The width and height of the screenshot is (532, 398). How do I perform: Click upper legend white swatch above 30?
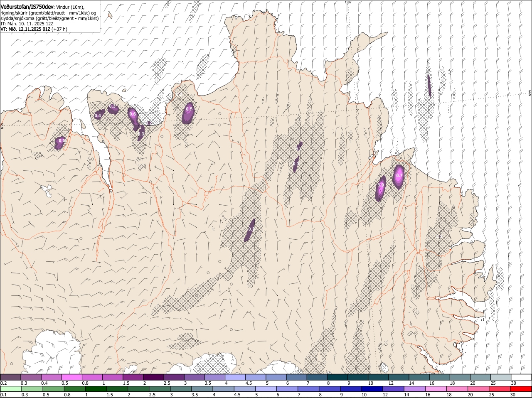pyautogui.click(x=522, y=377)
